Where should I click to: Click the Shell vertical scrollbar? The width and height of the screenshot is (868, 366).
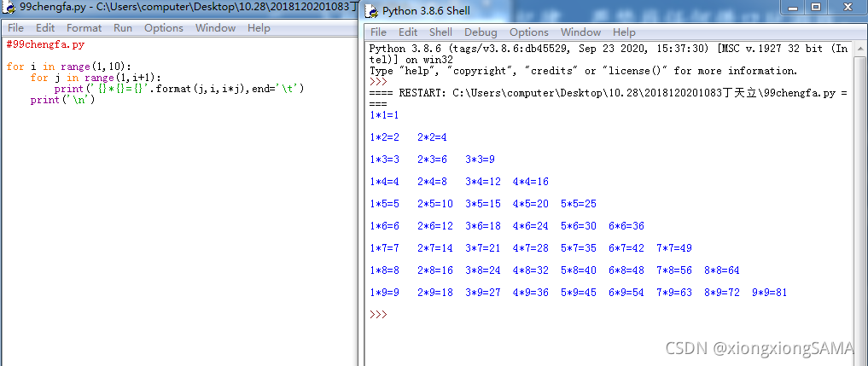tap(860, 202)
